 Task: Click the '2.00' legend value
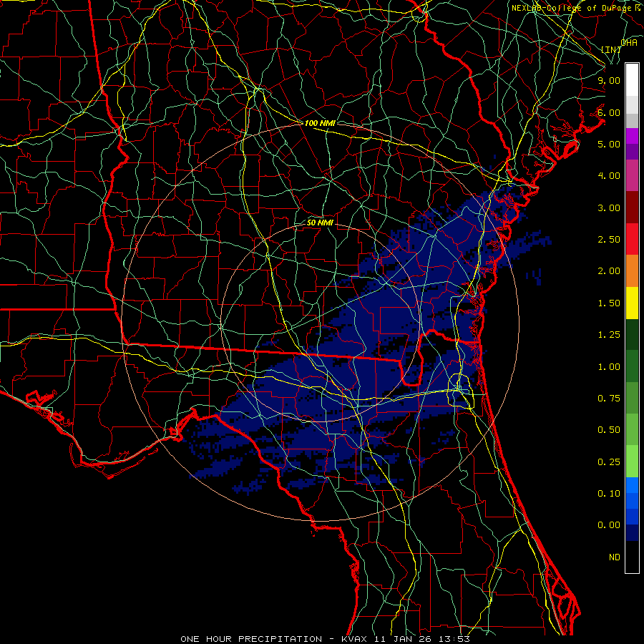click(x=609, y=271)
